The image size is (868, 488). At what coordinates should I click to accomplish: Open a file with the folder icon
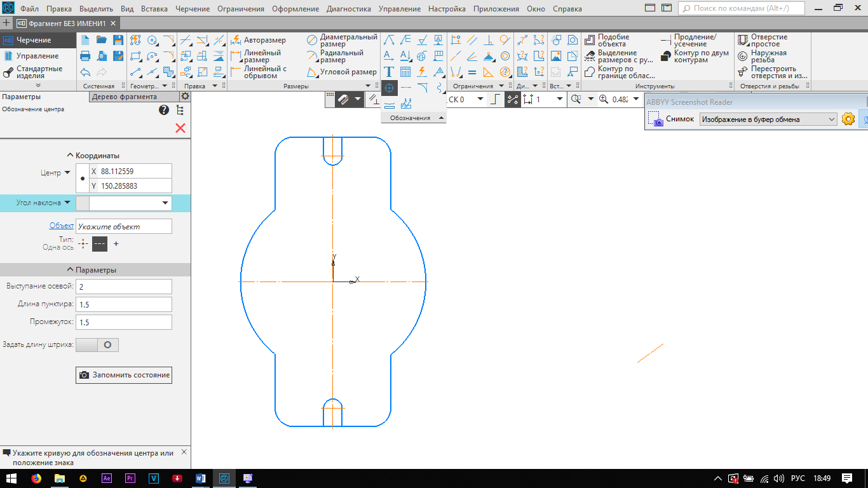pos(102,39)
